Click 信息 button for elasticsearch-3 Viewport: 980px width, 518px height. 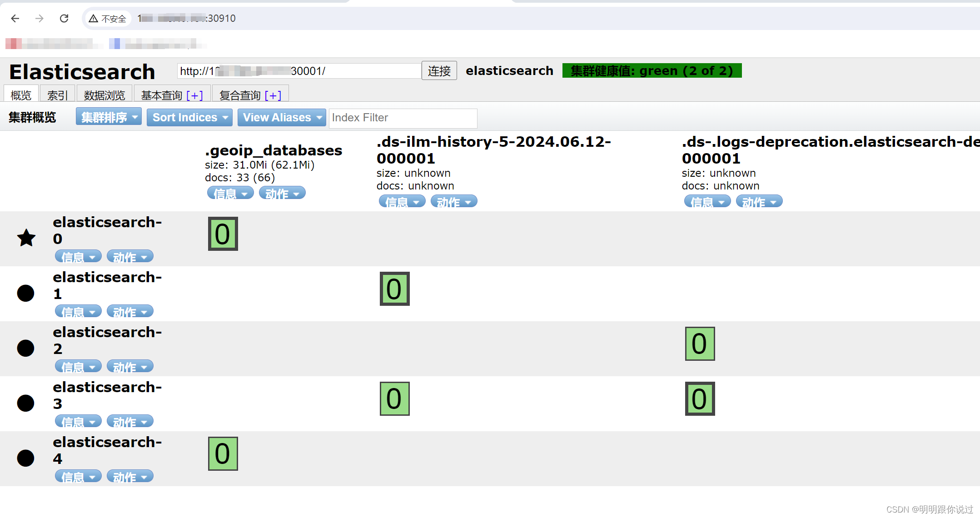pos(75,421)
